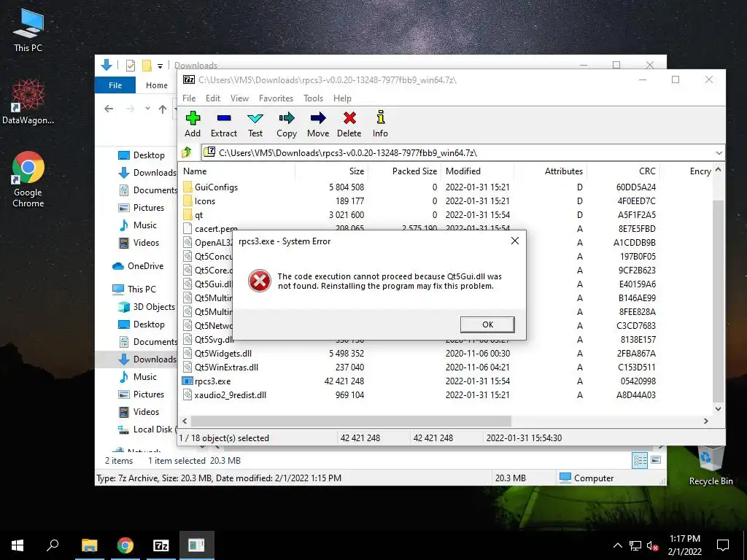Click the vertical scrollbar down arrow in 7-Zip
The height and width of the screenshot is (560, 747).
(x=718, y=408)
